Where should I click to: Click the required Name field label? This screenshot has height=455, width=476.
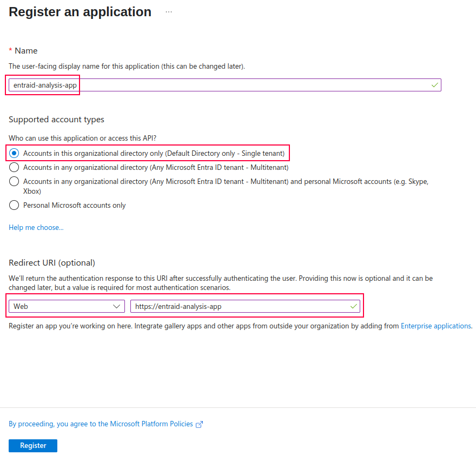[x=25, y=50]
